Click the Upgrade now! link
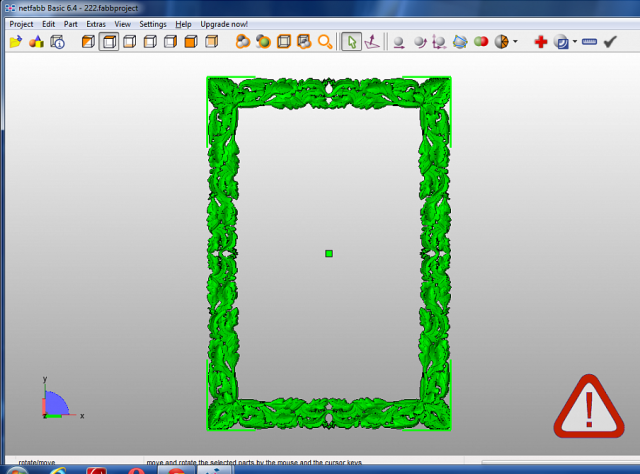640x474 pixels. [225, 23]
